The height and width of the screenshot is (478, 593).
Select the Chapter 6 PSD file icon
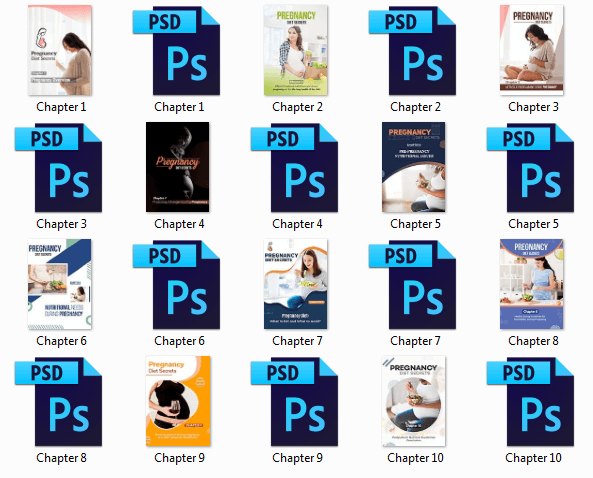[x=177, y=284]
